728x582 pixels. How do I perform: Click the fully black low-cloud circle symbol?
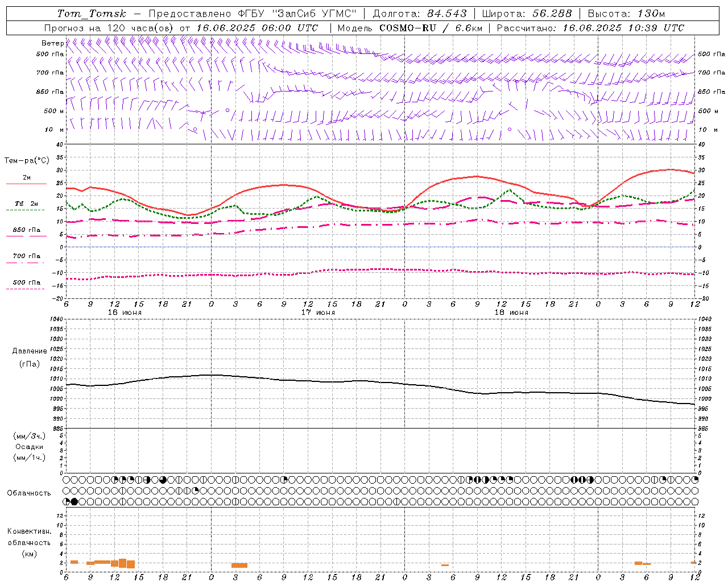75,501
